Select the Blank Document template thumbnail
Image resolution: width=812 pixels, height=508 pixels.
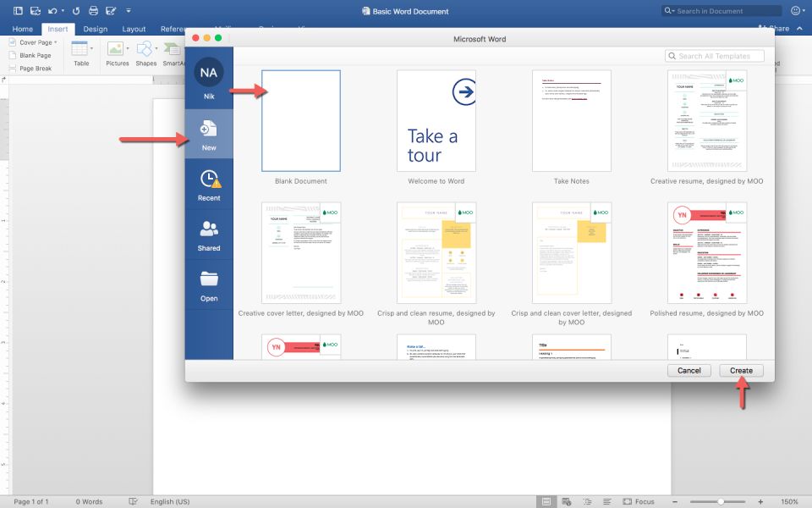click(x=301, y=121)
